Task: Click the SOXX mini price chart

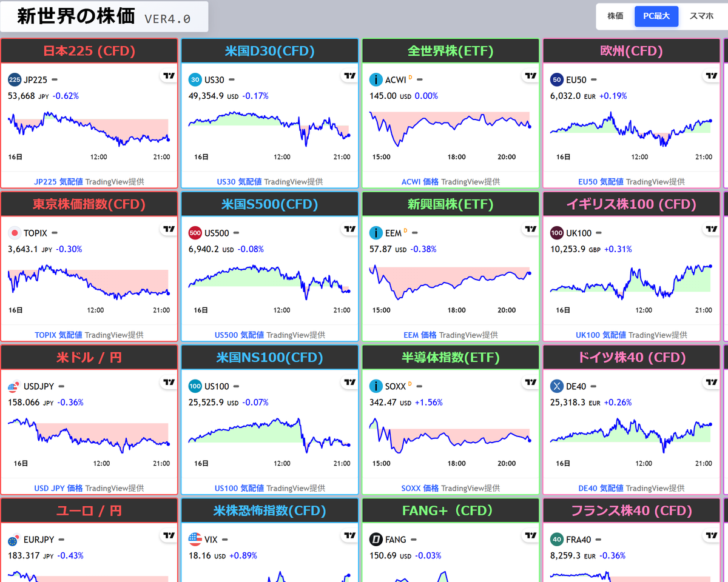Action: [450, 436]
